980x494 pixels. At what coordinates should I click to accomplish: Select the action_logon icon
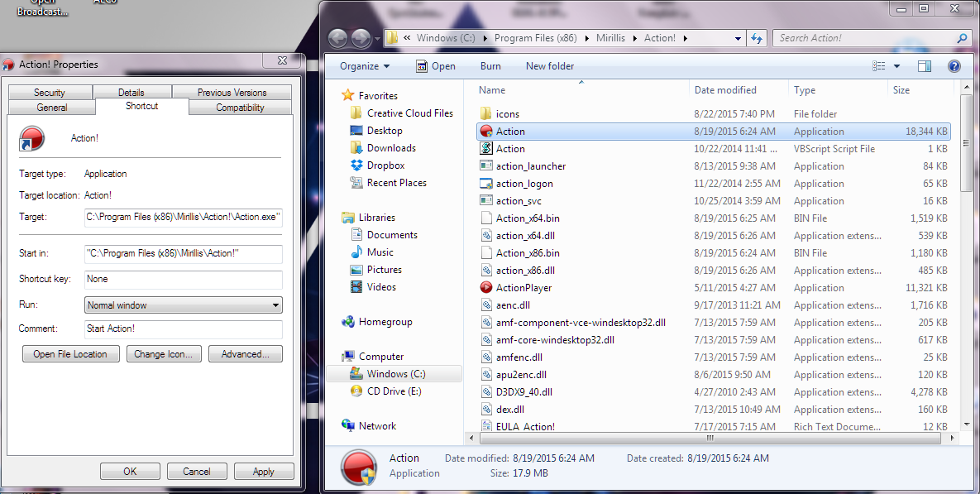(486, 184)
